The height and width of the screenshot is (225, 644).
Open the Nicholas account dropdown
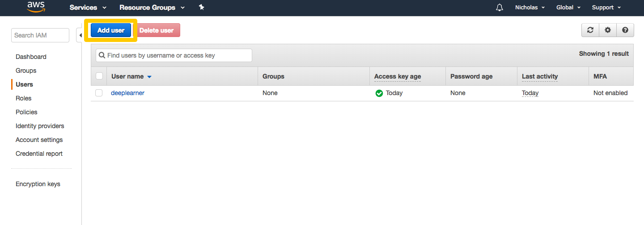pyautogui.click(x=530, y=8)
